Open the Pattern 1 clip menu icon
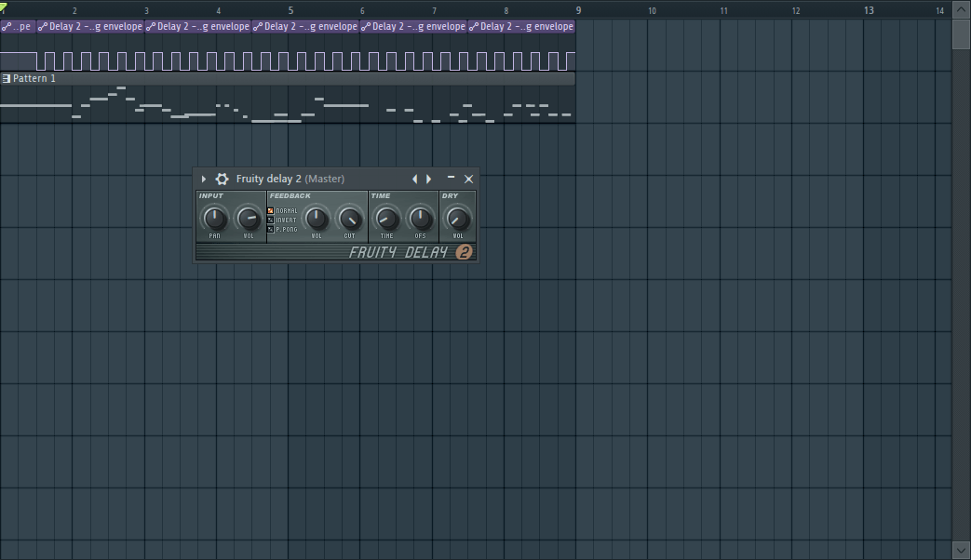The width and height of the screenshot is (971, 560). [x=7, y=79]
